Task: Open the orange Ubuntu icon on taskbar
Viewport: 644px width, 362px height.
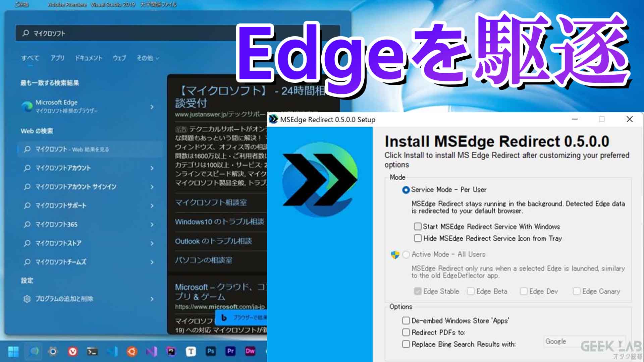Action: [132, 351]
